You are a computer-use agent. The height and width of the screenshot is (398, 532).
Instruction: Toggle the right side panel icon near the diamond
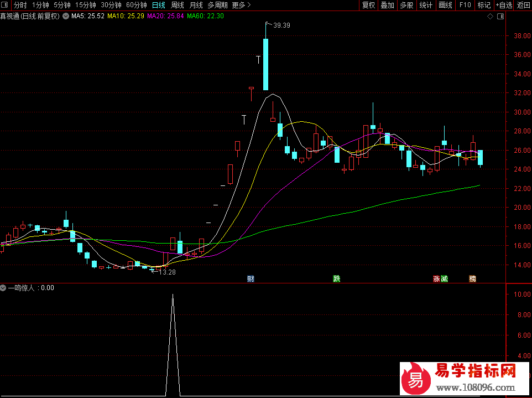coord(500,17)
